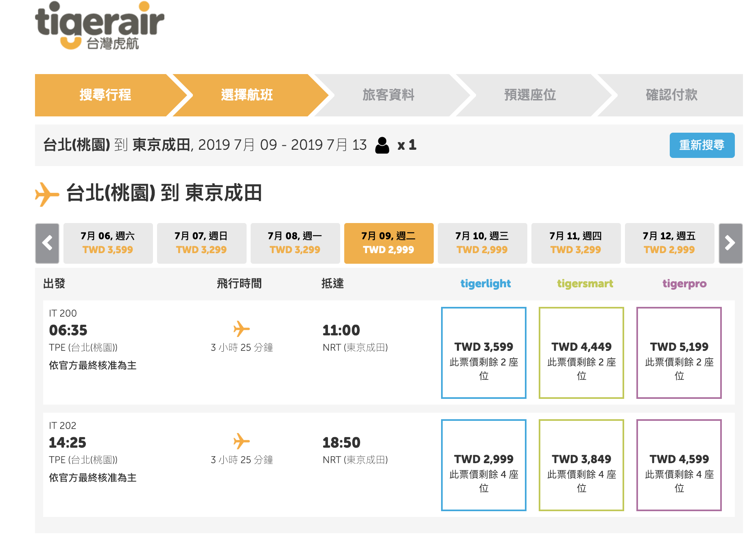Select the TWD 3,849 tigersmart fare for IT 202
The height and width of the screenshot is (547, 756).
(581, 464)
